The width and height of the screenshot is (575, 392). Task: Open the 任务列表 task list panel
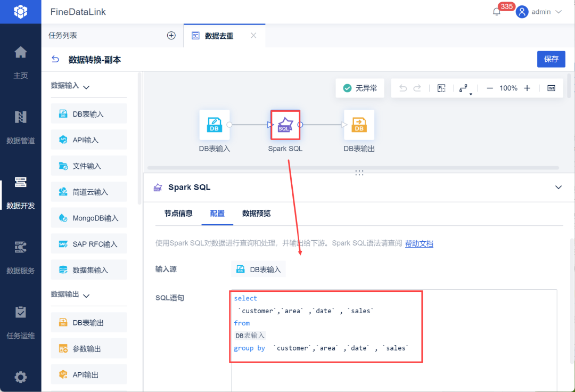pos(63,36)
